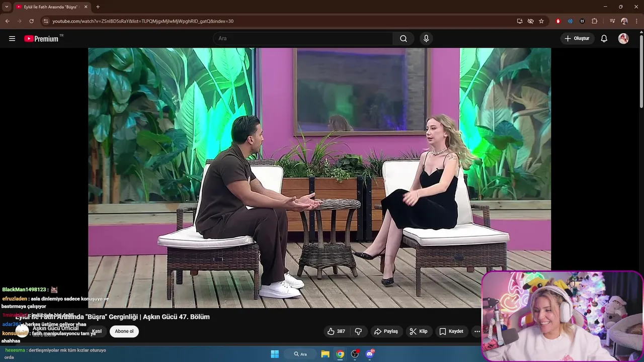The width and height of the screenshot is (644, 362).
Task: Subscribe using the Abone ol button
Action: pyautogui.click(x=124, y=331)
